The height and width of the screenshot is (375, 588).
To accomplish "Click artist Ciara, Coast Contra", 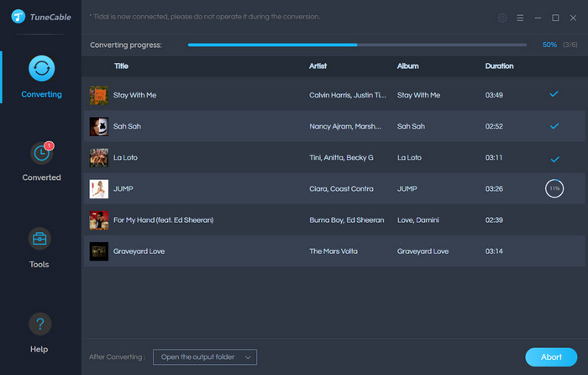I will click(341, 189).
